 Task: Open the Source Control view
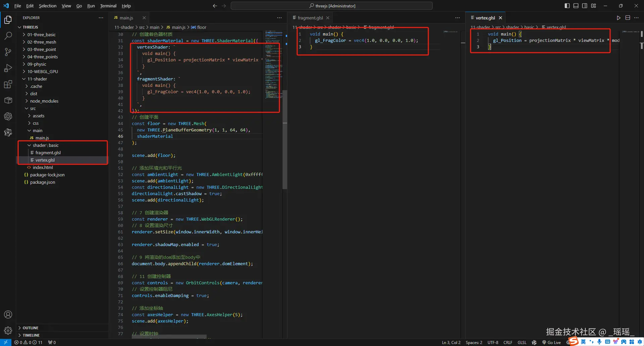8,52
